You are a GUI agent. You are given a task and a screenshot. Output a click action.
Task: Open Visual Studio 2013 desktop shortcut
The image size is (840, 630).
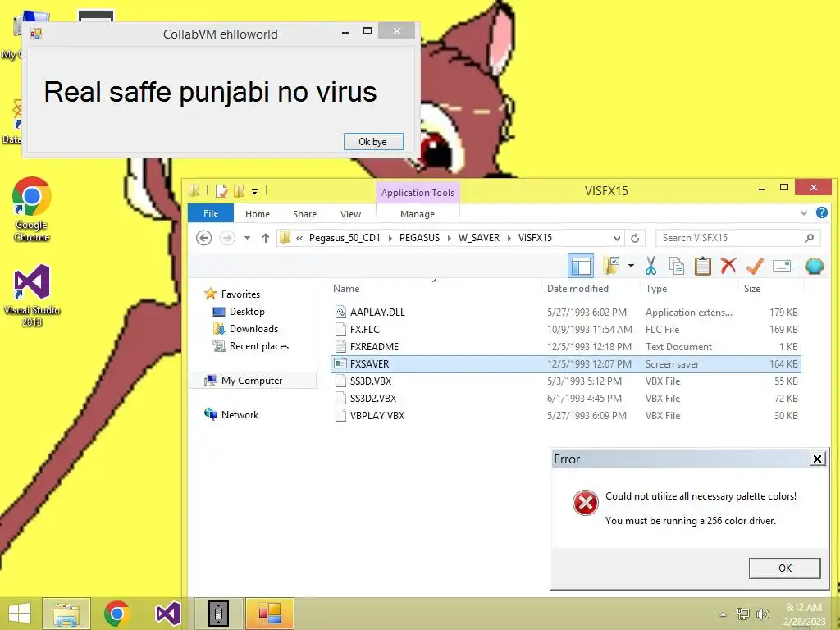(32, 295)
